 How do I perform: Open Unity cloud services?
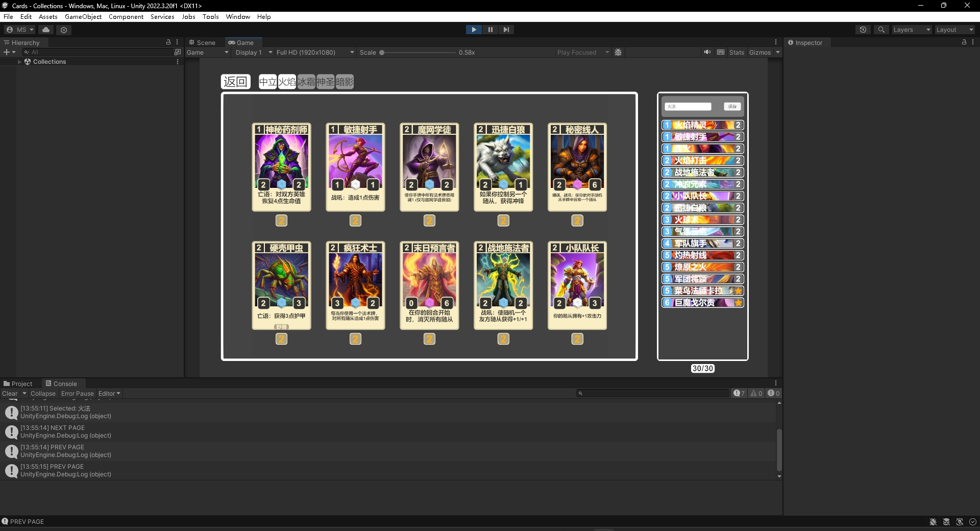[x=45, y=30]
